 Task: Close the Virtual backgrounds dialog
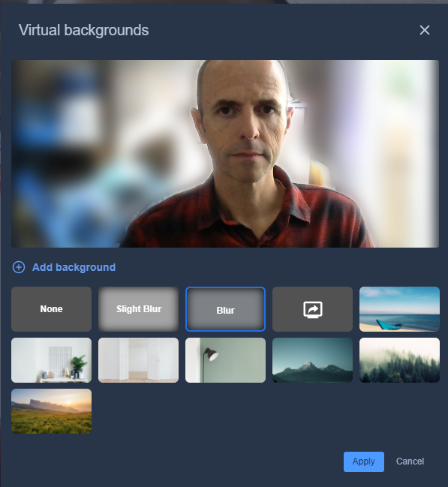point(425,30)
